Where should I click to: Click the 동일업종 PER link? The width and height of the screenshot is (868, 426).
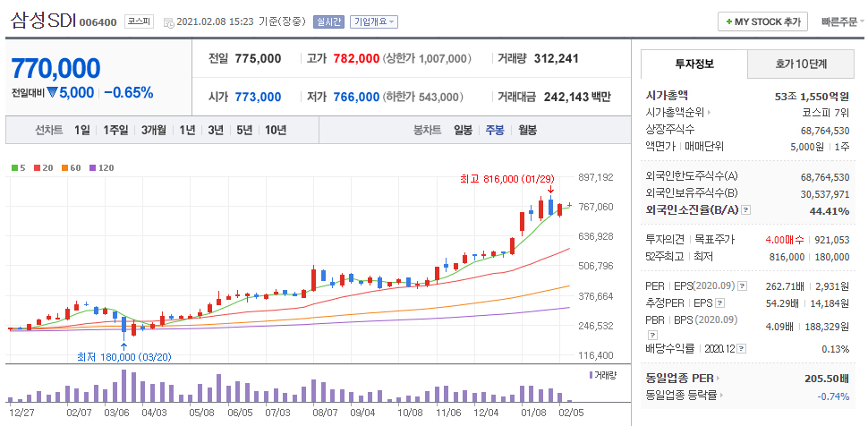(x=680, y=379)
